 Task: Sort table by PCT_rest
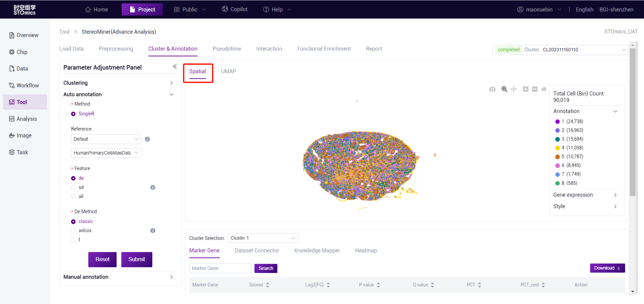pos(543,285)
